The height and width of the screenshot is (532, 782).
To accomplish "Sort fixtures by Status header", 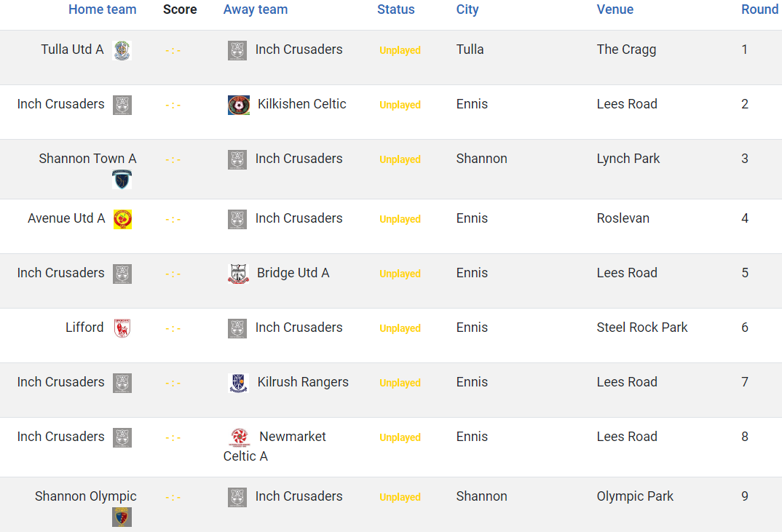I will 396,9.
